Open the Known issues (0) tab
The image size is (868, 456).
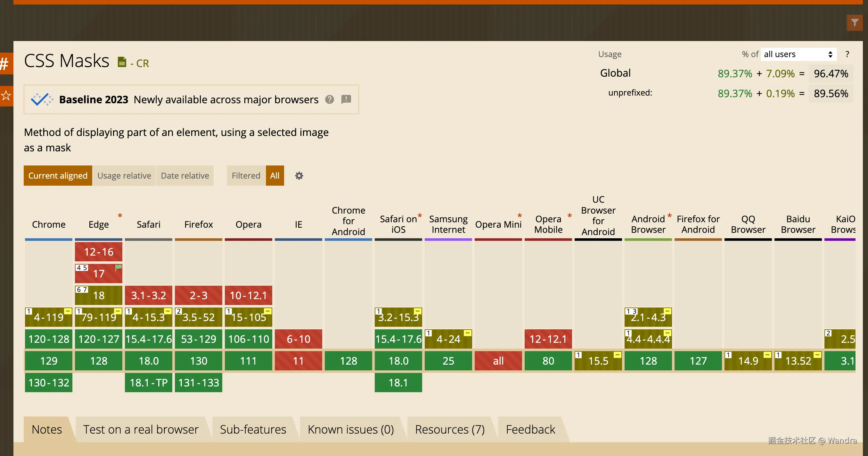coord(350,429)
